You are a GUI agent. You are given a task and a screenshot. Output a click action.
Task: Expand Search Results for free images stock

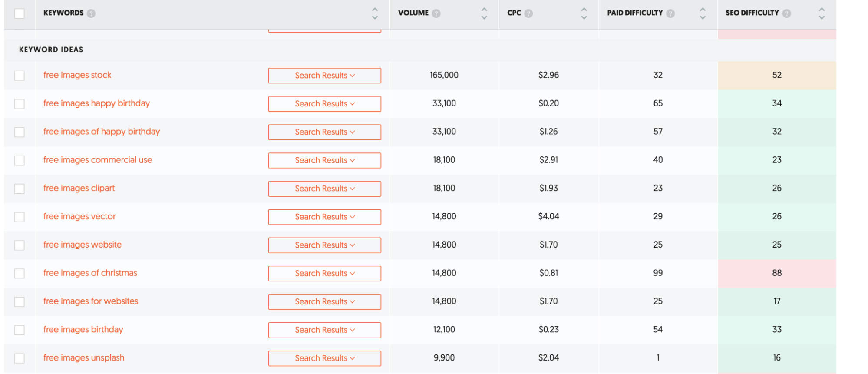tap(324, 76)
